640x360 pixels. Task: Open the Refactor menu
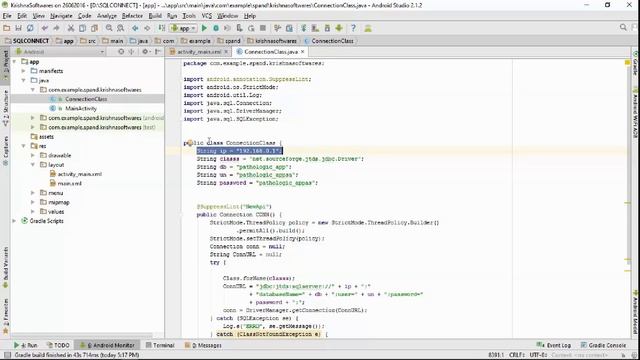[x=132, y=16]
